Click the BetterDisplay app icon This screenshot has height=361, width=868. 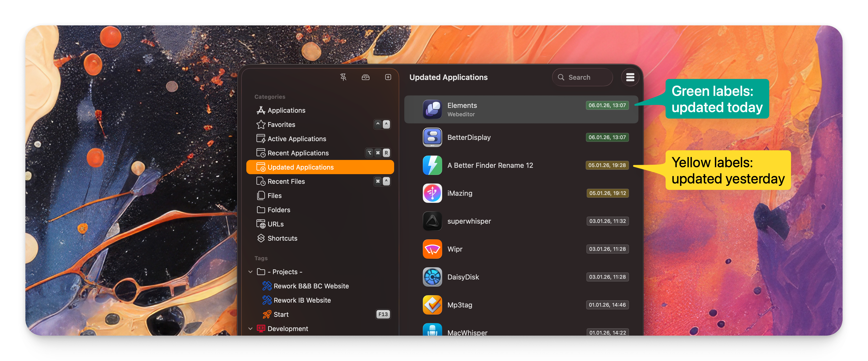(432, 137)
